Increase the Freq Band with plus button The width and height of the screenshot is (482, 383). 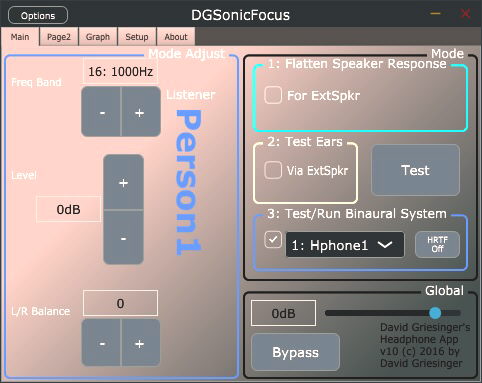141,112
